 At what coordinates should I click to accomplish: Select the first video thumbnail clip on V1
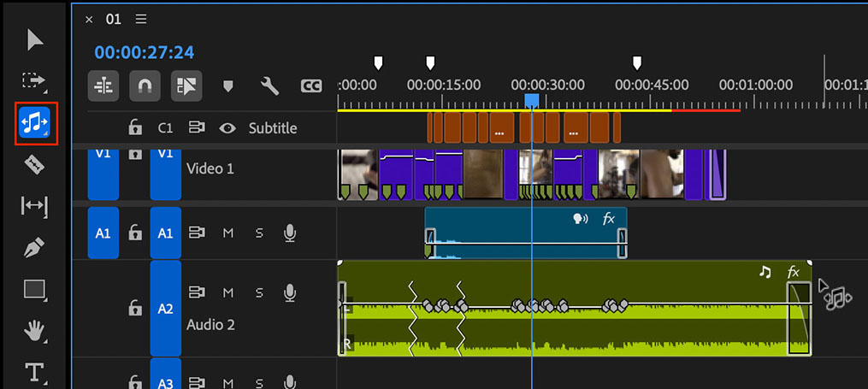click(357, 174)
